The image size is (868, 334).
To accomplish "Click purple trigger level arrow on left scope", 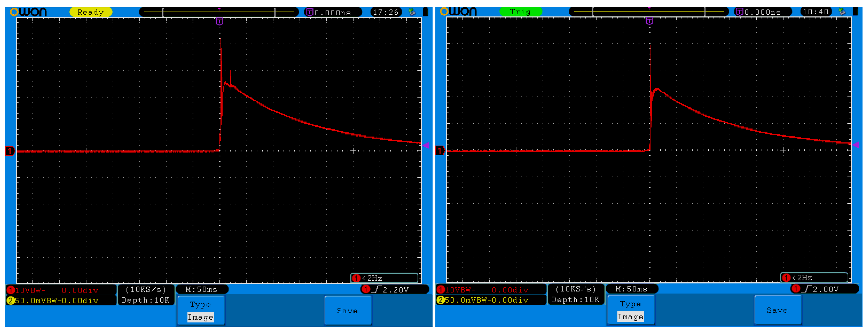I will click(x=426, y=145).
